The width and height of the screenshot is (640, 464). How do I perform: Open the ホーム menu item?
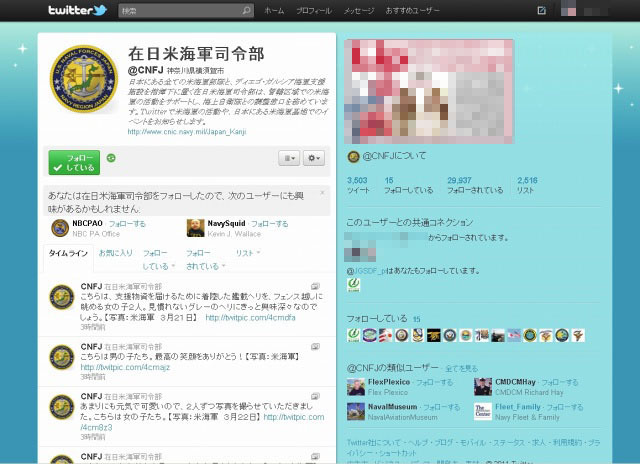click(274, 11)
